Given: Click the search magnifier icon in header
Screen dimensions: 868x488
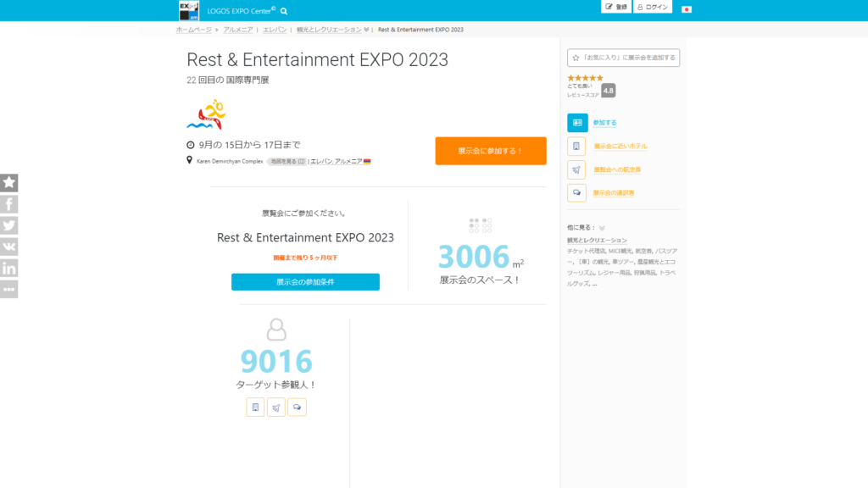Looking at the screenshot, I should 284,11.
